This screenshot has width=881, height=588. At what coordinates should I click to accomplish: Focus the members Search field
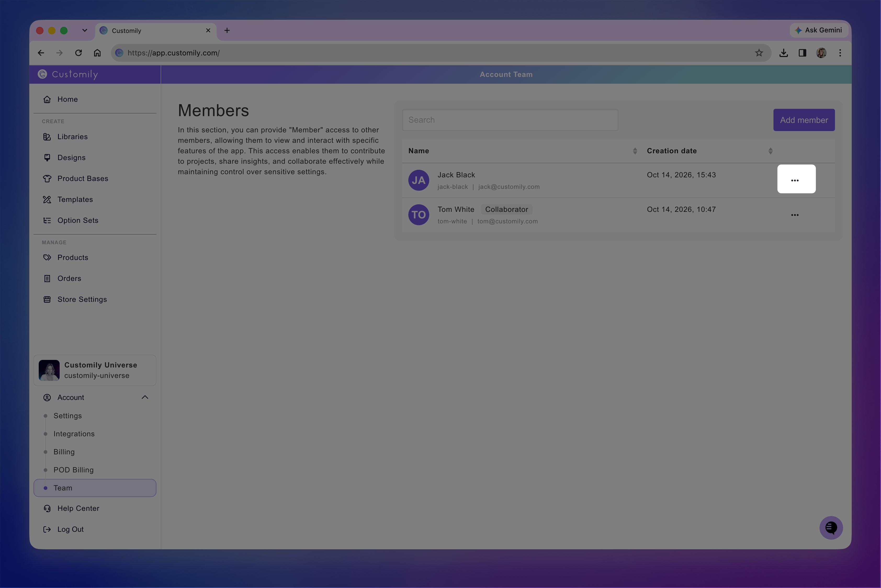point(510,120)
